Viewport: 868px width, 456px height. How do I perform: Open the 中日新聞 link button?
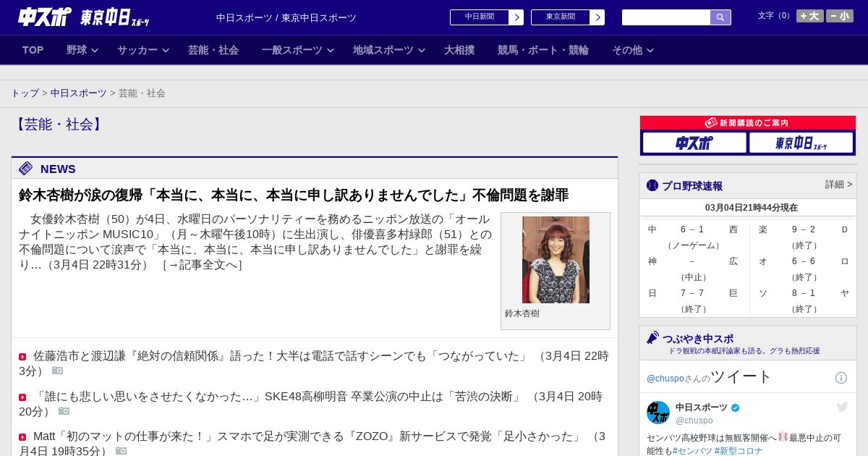(480, 17)
